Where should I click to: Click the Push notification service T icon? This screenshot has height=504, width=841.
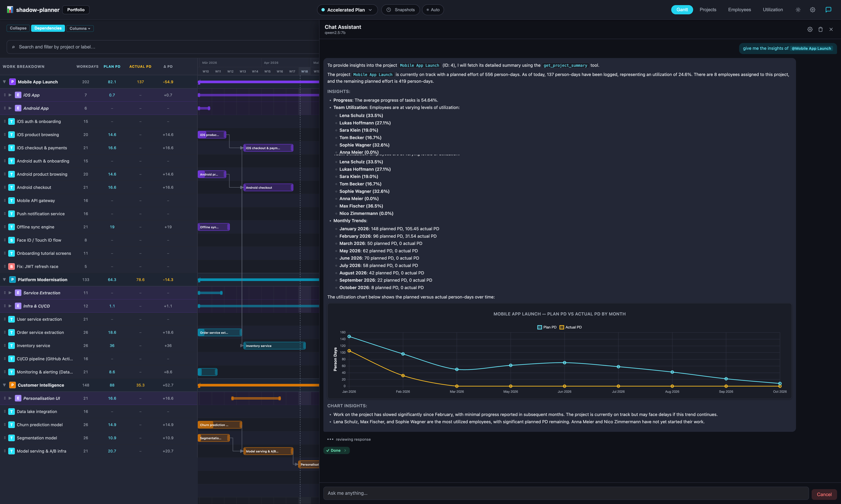coord(12,214)
